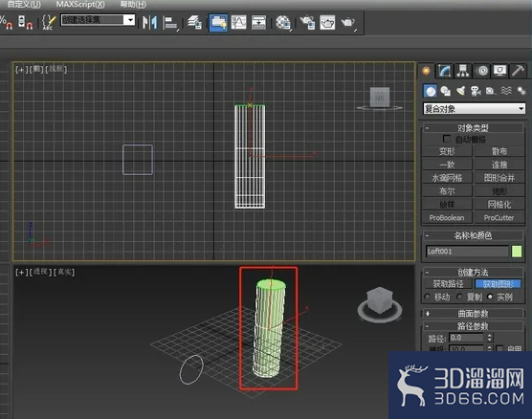Image resolution: width=532 pixels, height=419 pixels.
Task: Enable the 自动栅格 checkbox
Action: coord(447,139)
